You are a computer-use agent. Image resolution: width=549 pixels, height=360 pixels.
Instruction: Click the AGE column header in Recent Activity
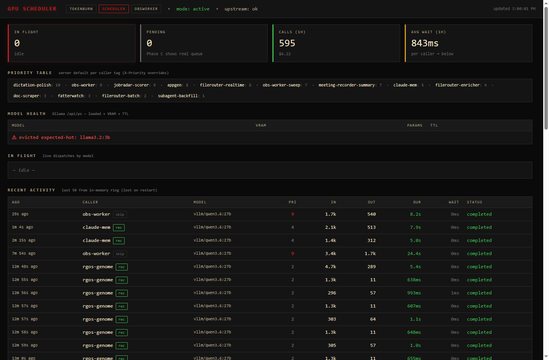[x=16, y=202]
